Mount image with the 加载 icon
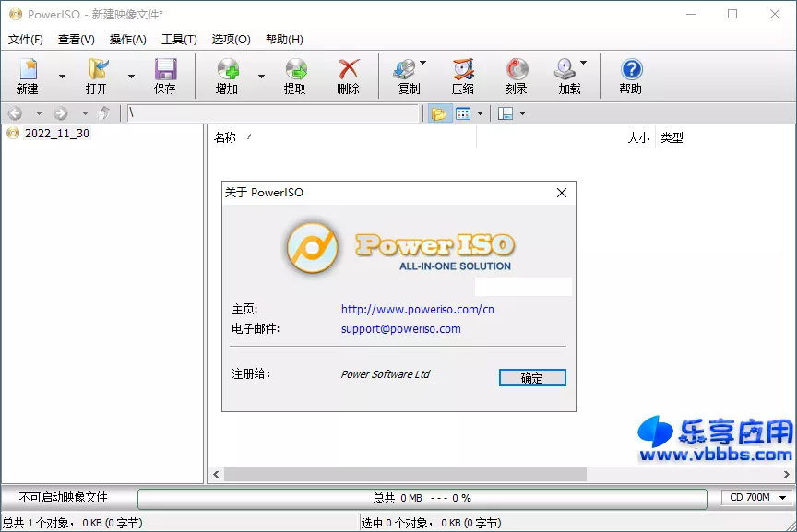Image resolution: width=797 pixels, height=532 pixels. pyautogui.click(x=568, y=76)
